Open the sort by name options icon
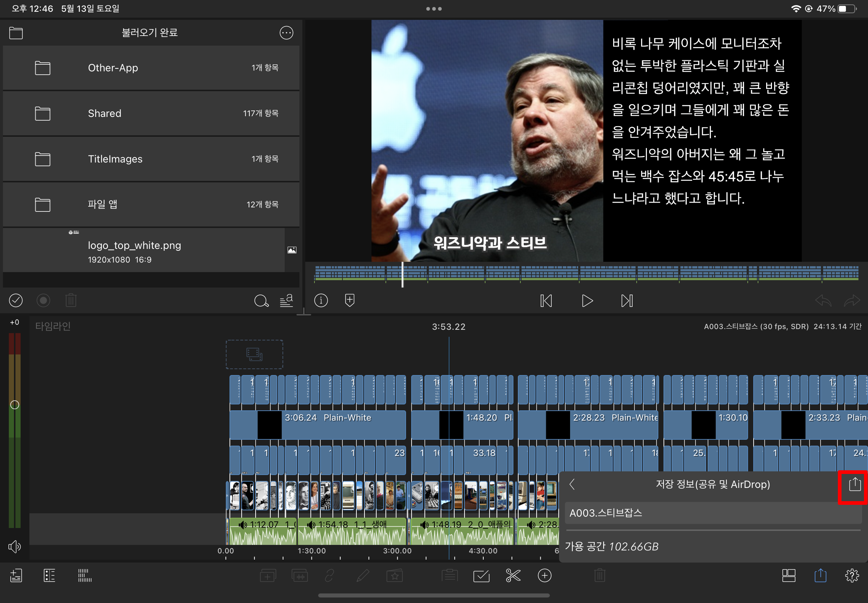The width and height of the screenshot is (868, 603). tap(287, 301)
